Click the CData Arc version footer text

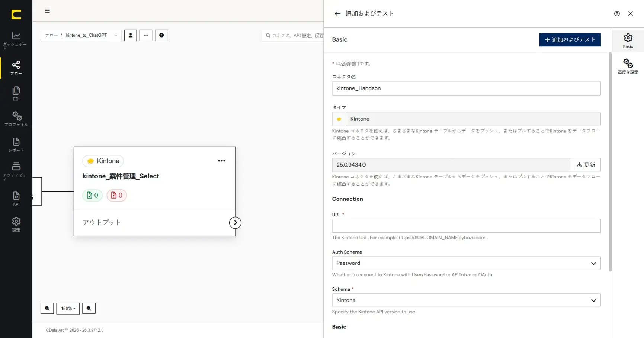(75, 330)
